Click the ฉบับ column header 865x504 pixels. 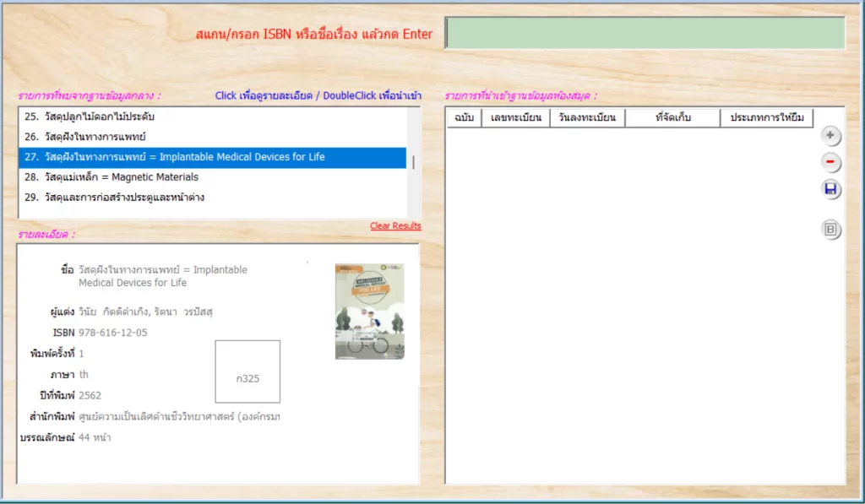tap(464, 118)
